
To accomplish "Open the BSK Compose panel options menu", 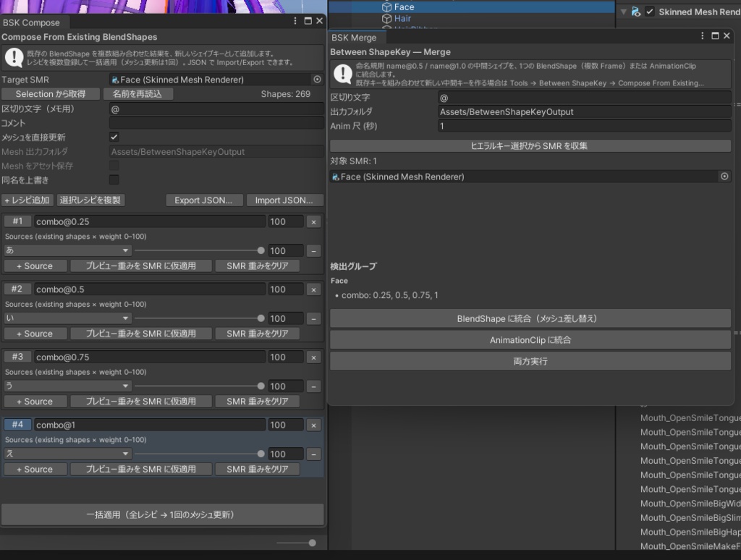I will (x=295, y=21).
